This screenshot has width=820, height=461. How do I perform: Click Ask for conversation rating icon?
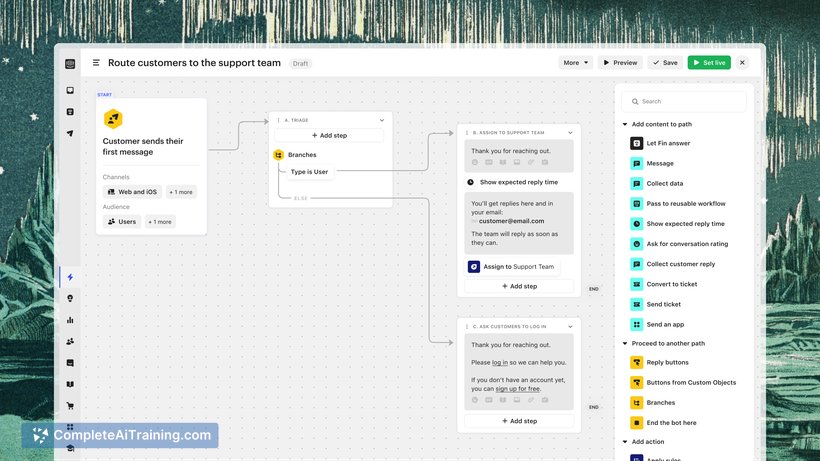point(636,244)
